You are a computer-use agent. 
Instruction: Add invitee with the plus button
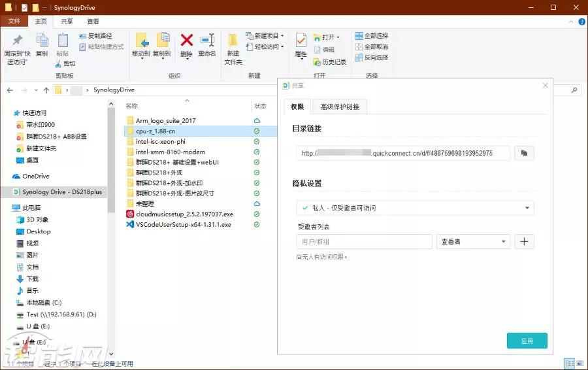524,242
